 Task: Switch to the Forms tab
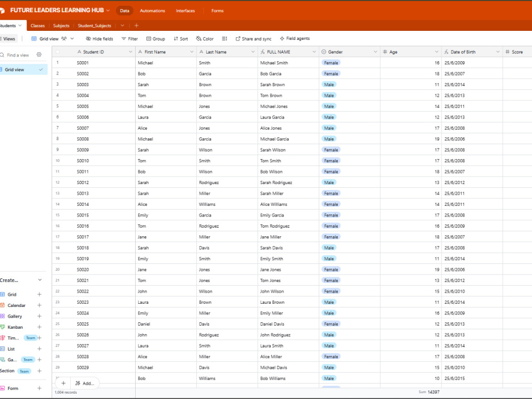coord(218,11)
